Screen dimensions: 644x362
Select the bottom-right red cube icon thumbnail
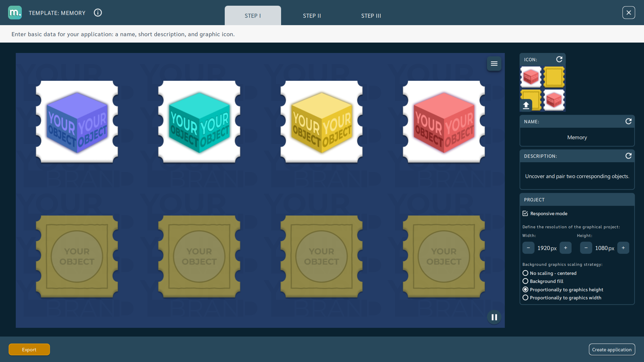(554, 100)
